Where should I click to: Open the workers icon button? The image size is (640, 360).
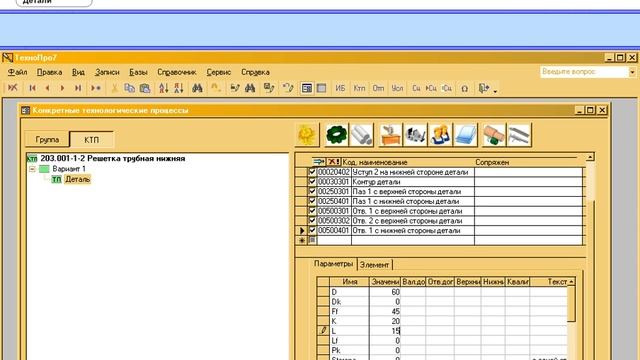point(440,135)
